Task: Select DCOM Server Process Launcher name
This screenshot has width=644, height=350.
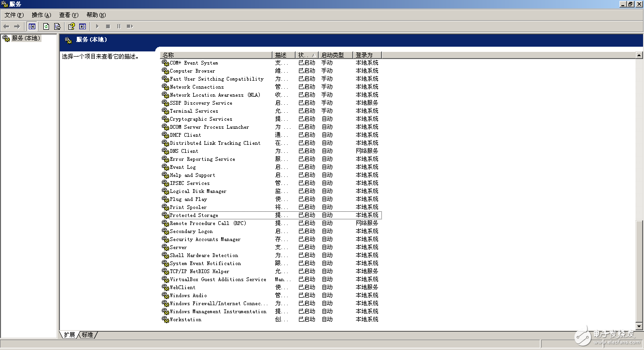Action: [x=209, y=127]
